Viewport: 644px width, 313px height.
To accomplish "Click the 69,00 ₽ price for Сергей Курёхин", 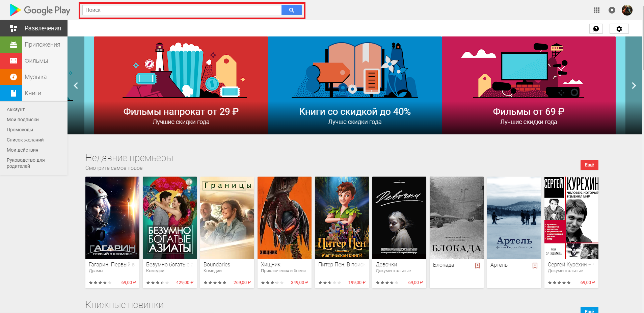I will (x=588, y=283).
